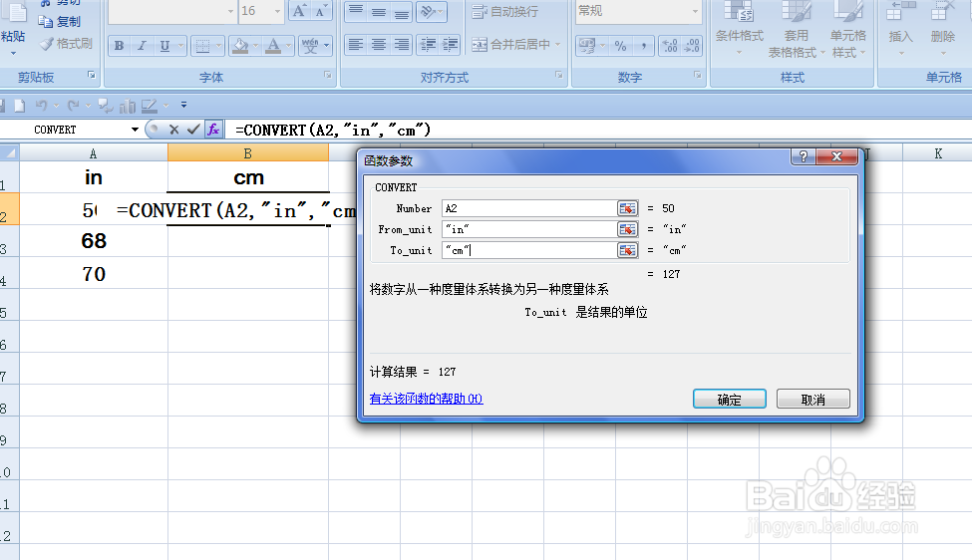
Task: Confirm formula entry checkmark
Action: point(193,130)
